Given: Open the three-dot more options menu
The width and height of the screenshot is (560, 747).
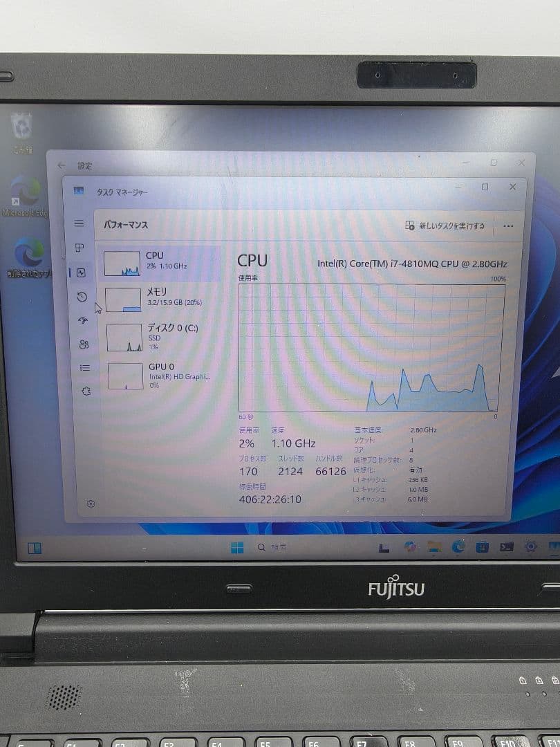Looking at the screenshot, I should [508, 225].
